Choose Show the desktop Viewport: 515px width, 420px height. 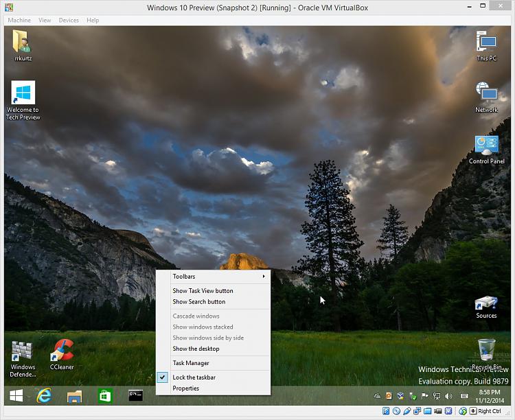pos(214,349)
